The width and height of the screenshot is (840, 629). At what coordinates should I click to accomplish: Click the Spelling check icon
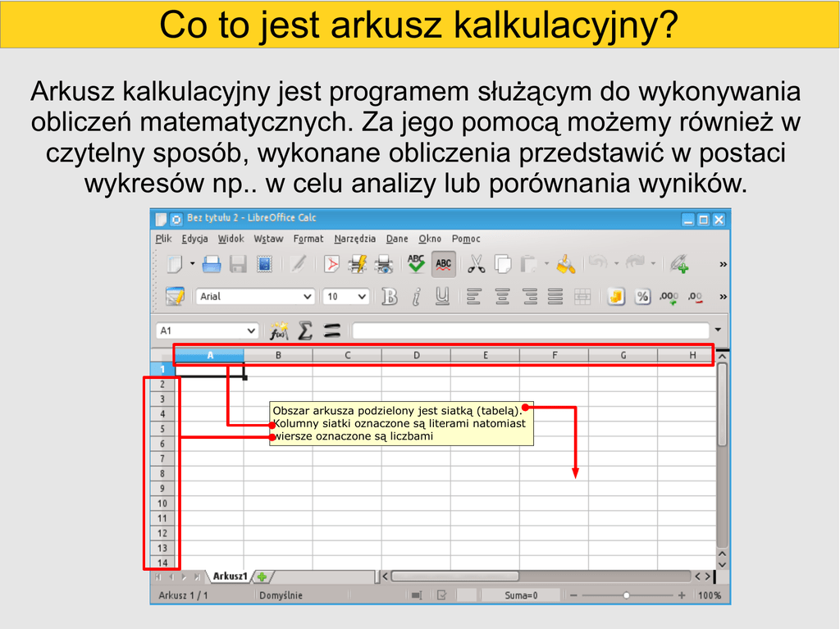click(417, 264)
